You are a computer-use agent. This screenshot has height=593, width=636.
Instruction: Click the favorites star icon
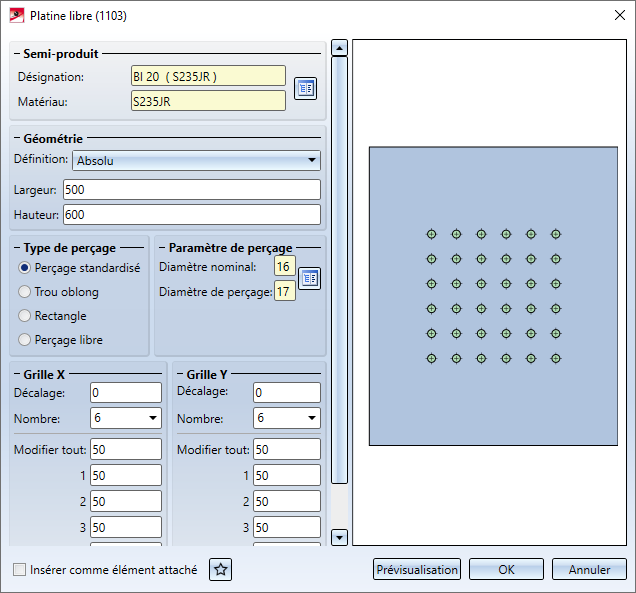pos(221,570)
